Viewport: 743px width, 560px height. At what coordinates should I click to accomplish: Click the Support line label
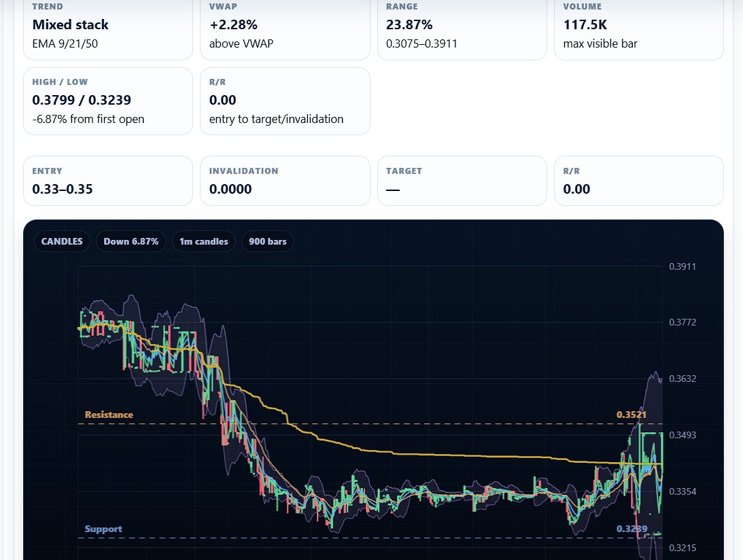click(x=103, y=529)
